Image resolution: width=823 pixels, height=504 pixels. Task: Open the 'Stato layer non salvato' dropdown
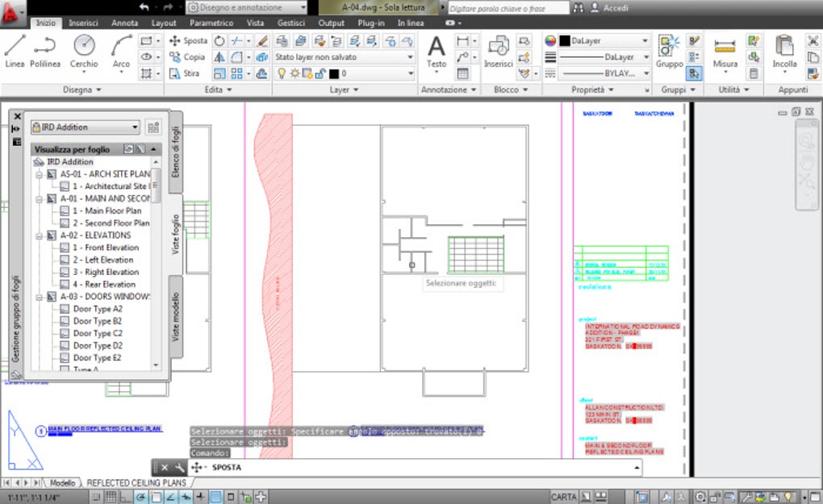[345, 57]
